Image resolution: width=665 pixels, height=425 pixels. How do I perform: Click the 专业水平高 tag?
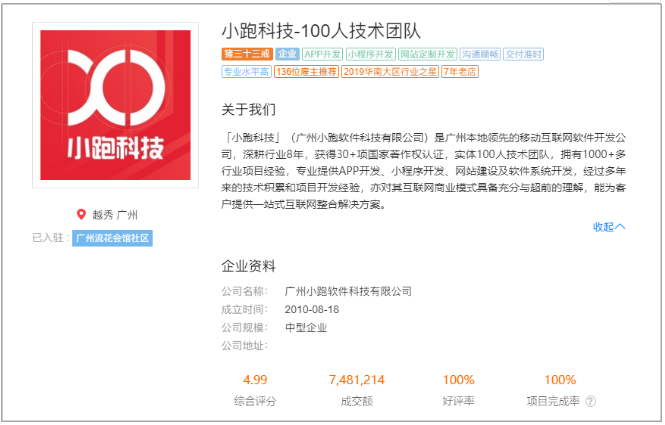(246, 72)
